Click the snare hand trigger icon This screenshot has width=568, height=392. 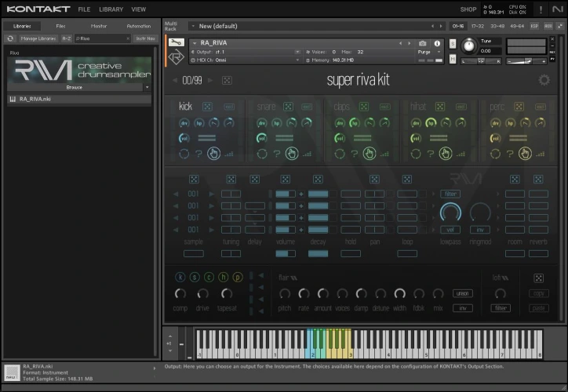pos(292,154)
